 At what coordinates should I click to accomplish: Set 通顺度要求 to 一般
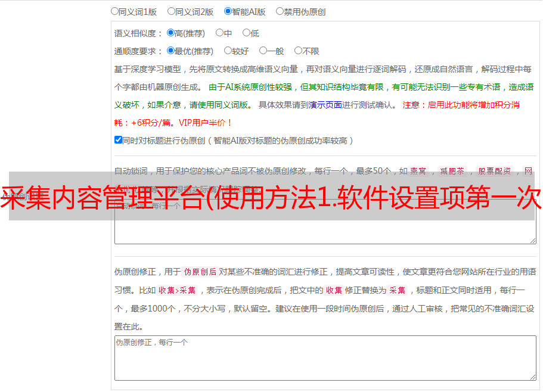point(263,51)
